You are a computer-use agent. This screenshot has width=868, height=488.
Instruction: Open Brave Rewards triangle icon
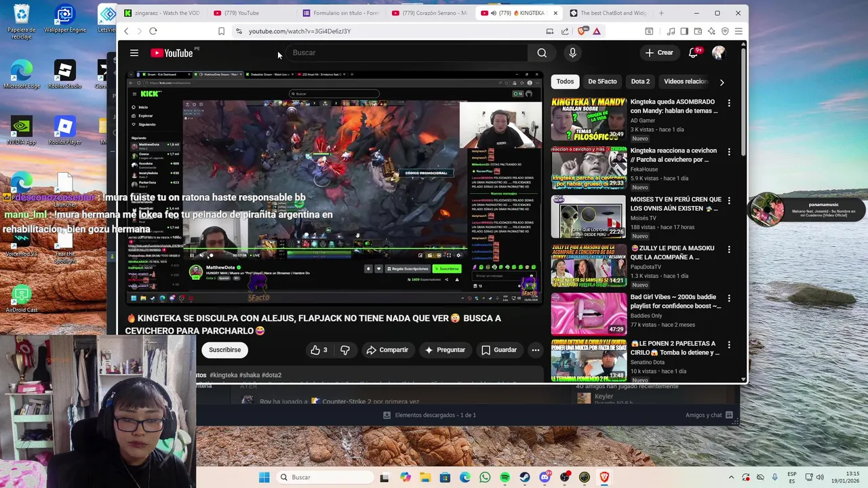coord(597,31)
